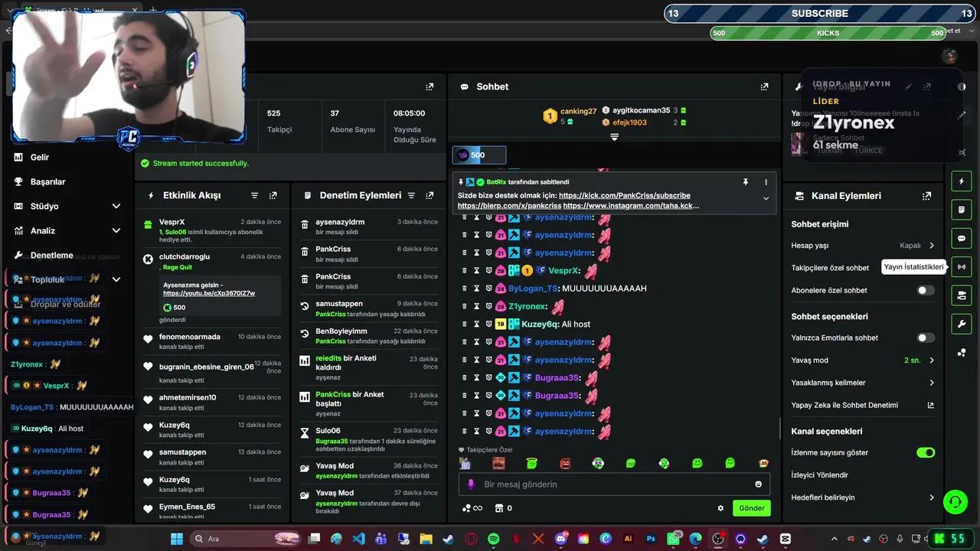
Task: Open Spotify from the taskbar
Action: pyautogui.click(x=493, y=539)
